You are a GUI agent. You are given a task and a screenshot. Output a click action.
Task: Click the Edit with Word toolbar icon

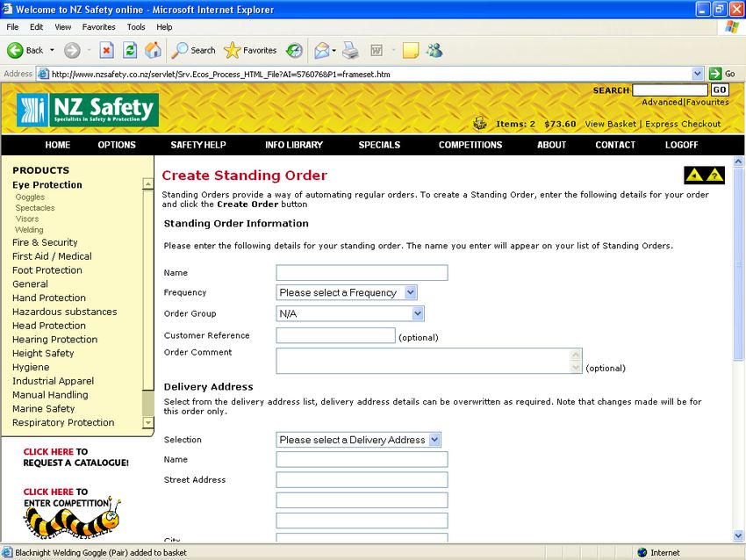click(377, 50)
